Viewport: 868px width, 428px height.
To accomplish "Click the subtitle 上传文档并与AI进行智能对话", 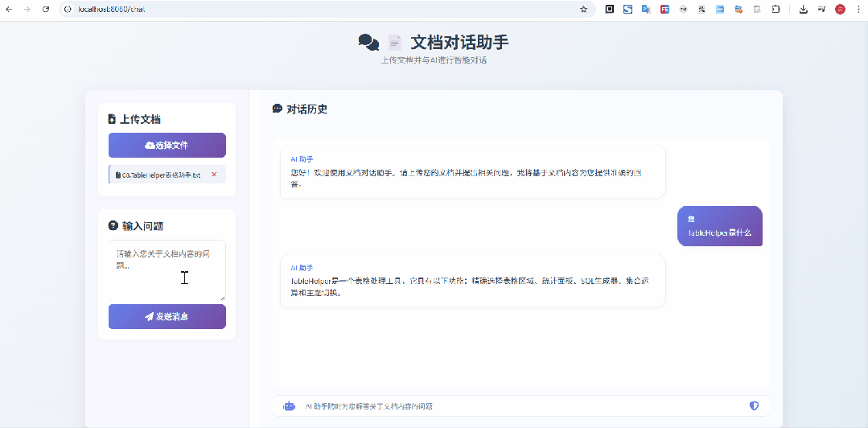I will (434, 60).
